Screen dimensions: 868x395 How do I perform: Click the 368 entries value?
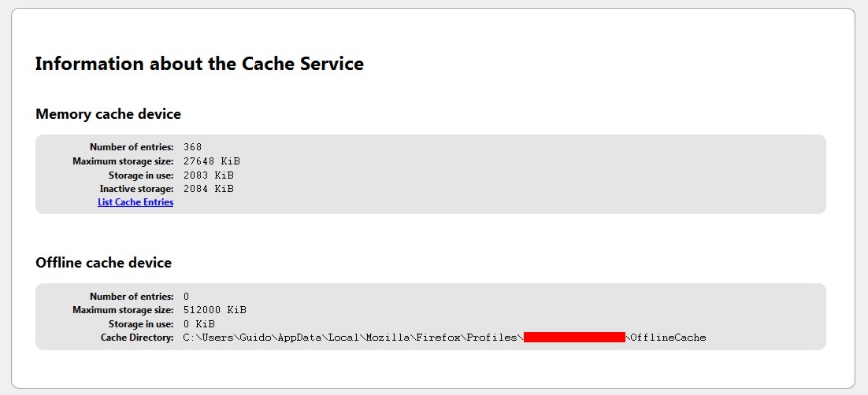(x=193, y=147)
